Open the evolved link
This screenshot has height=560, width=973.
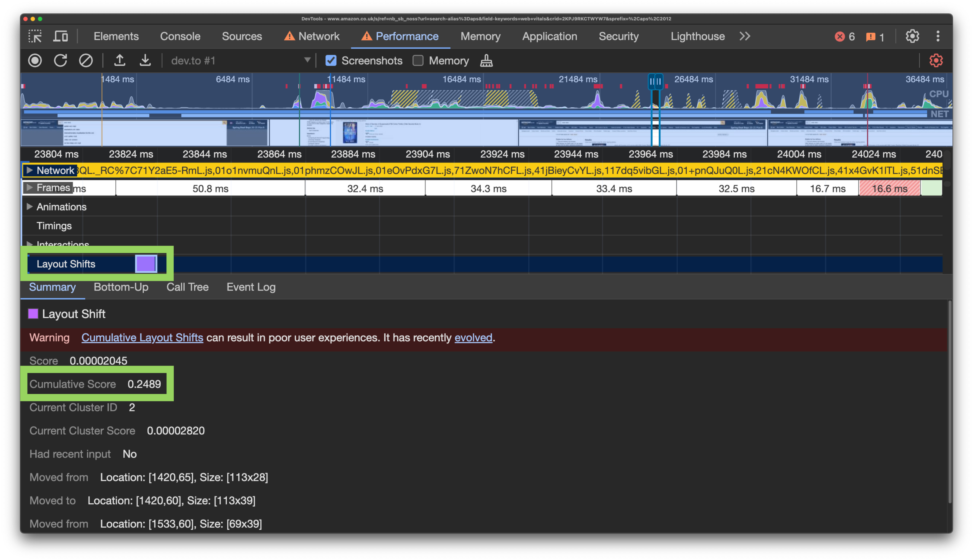473,337
